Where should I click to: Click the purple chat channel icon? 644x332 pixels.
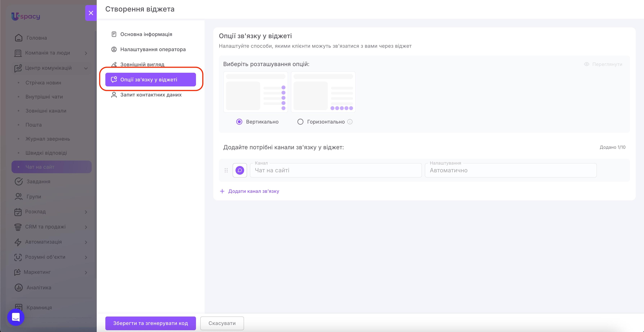coord(240,171)
